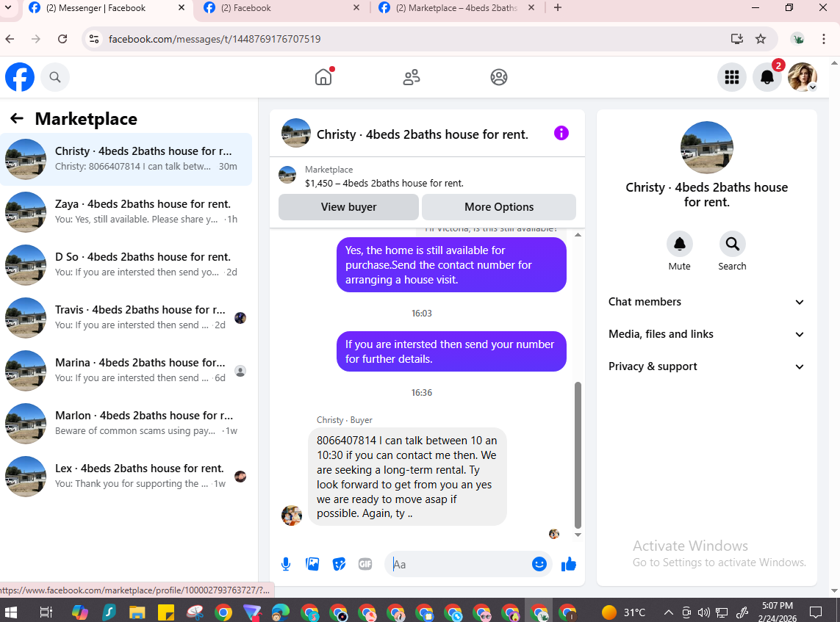Click the More Options button

(499, 207)
